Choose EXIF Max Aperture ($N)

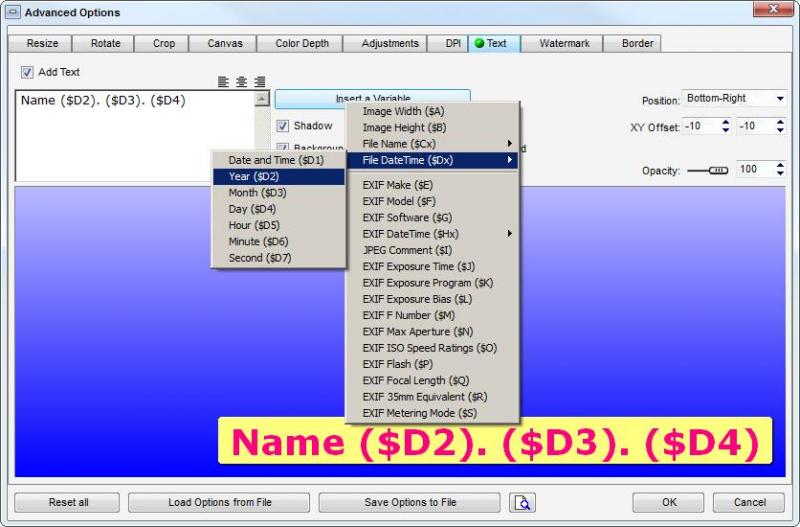(432, 332)
